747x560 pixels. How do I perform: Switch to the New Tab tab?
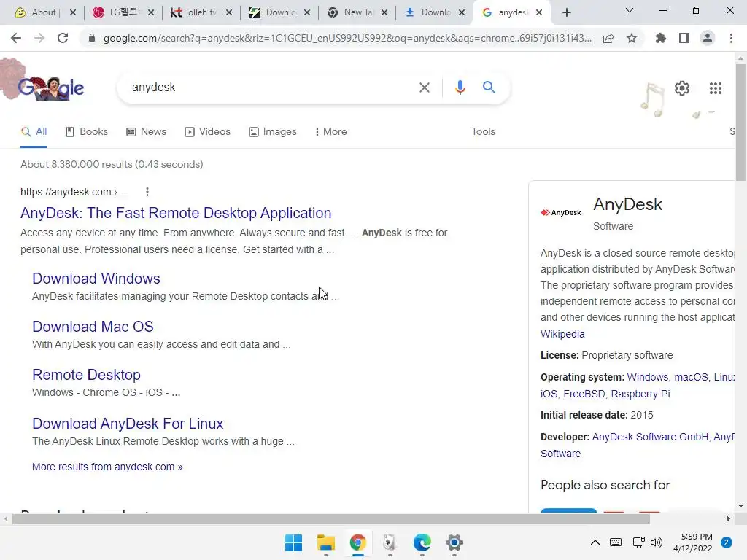coord(356,12)
